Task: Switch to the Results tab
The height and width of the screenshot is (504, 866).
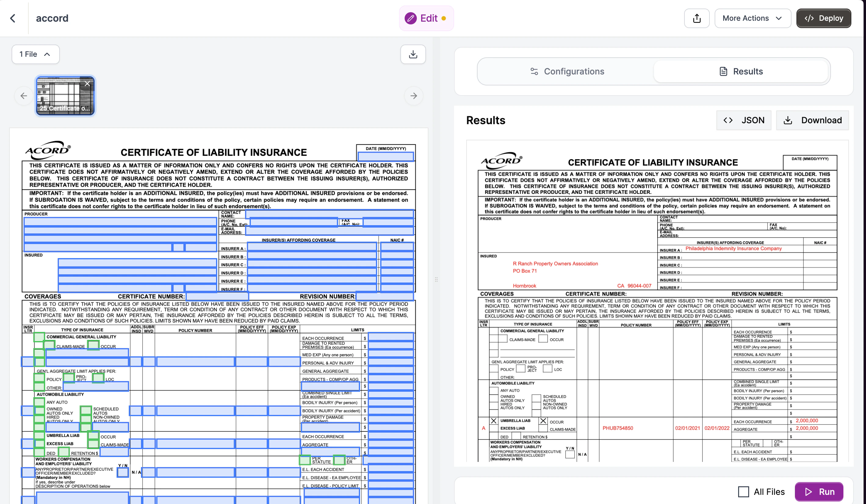Action: (x=741, y=71)
